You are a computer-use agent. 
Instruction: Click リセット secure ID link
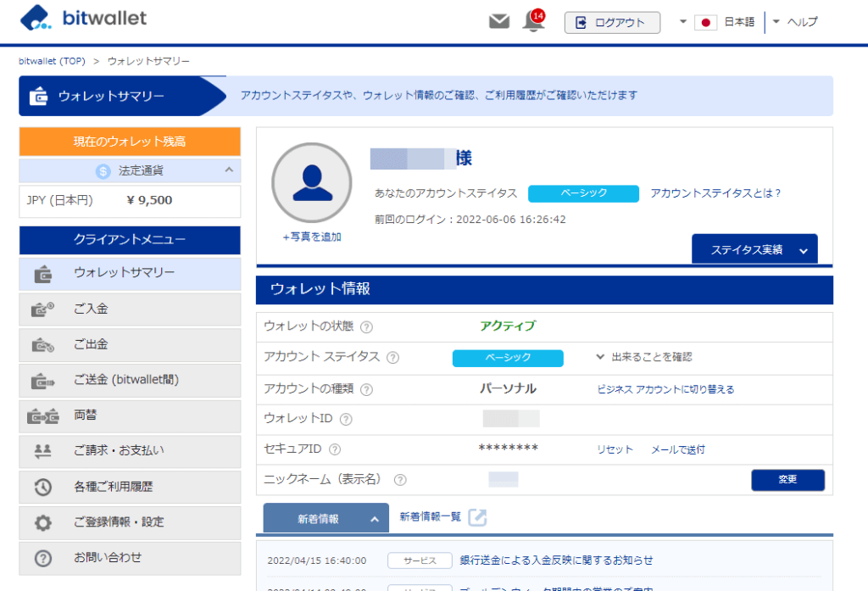point(615,449)
